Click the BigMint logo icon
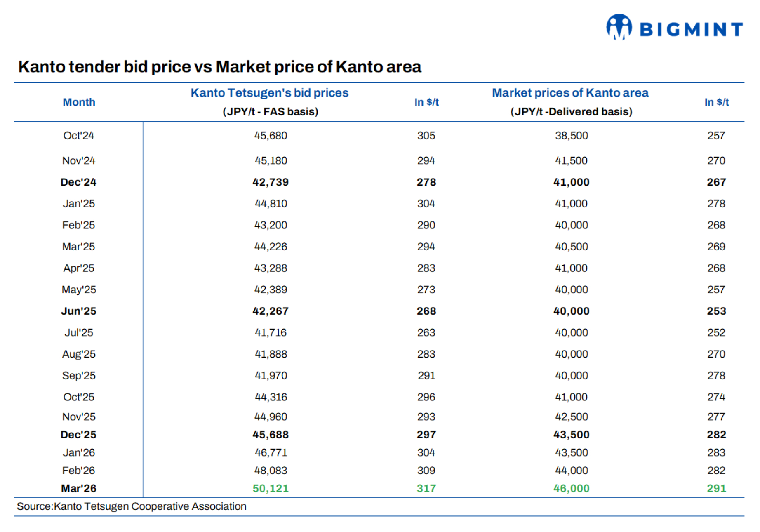760x532 pixels. click(619, 27)
